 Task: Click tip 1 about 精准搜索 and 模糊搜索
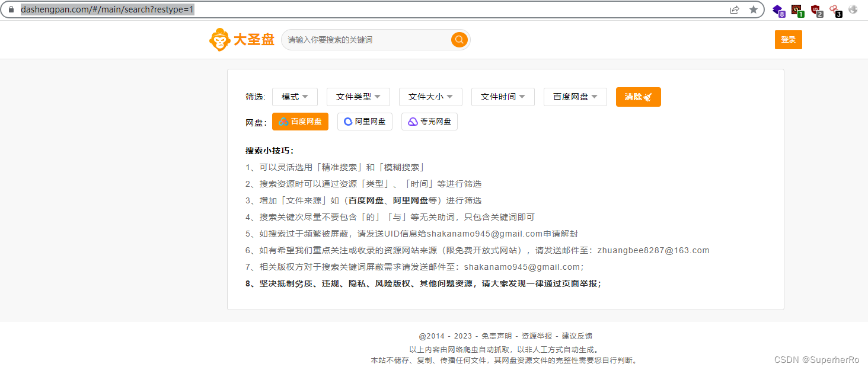pos(335,167)
